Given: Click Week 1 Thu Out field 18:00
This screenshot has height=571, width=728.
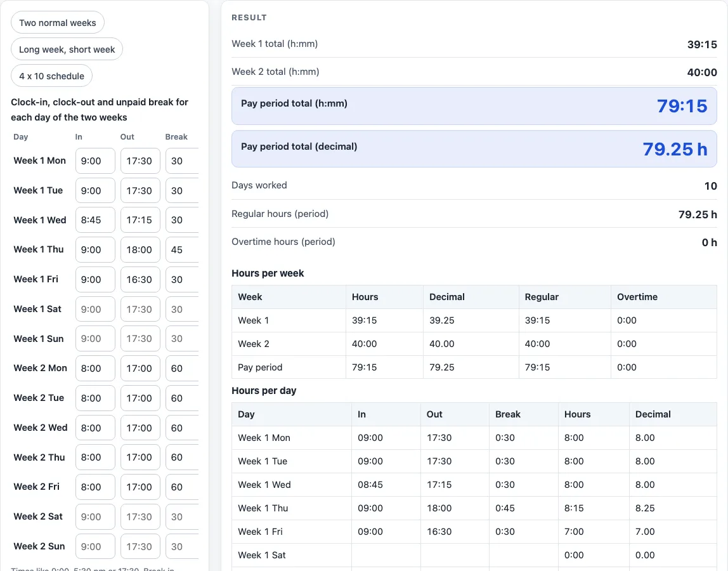Looking at the screenshot, I should pos(140,249).
